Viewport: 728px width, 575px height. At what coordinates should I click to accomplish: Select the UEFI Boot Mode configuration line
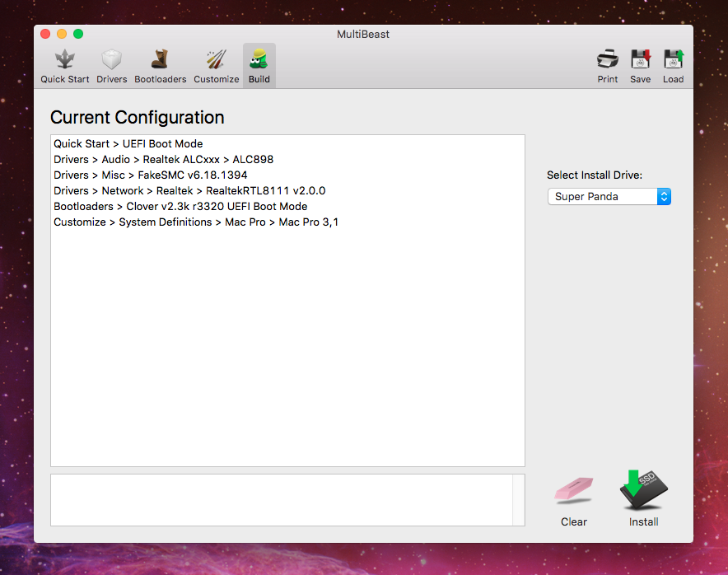tap(287, 144)
